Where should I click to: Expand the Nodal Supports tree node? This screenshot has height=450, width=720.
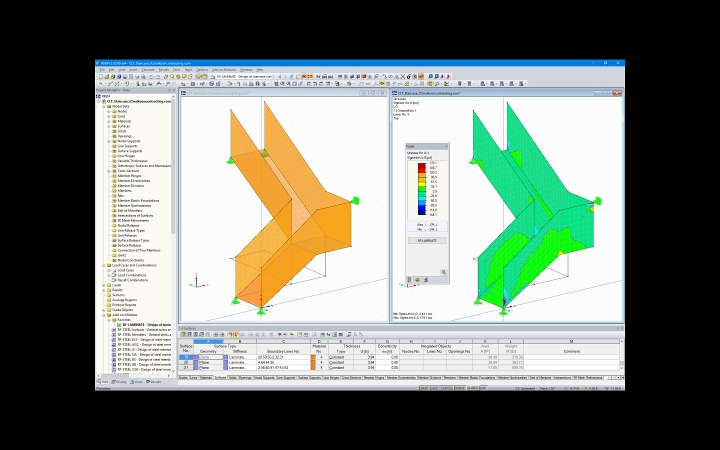109,141
